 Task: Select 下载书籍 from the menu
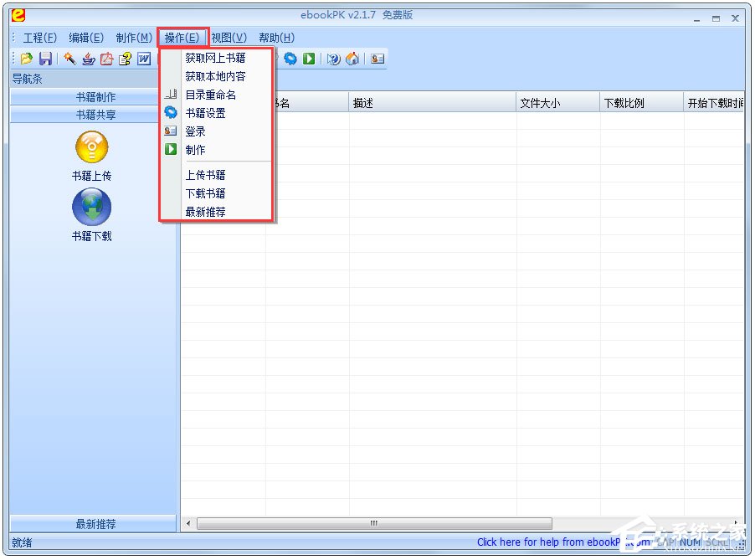point(216,193)
